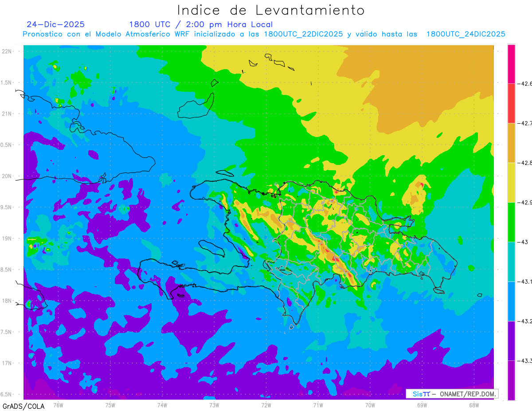Click the '75W' longitude label

pyautogui.click(x=110, y=405)
